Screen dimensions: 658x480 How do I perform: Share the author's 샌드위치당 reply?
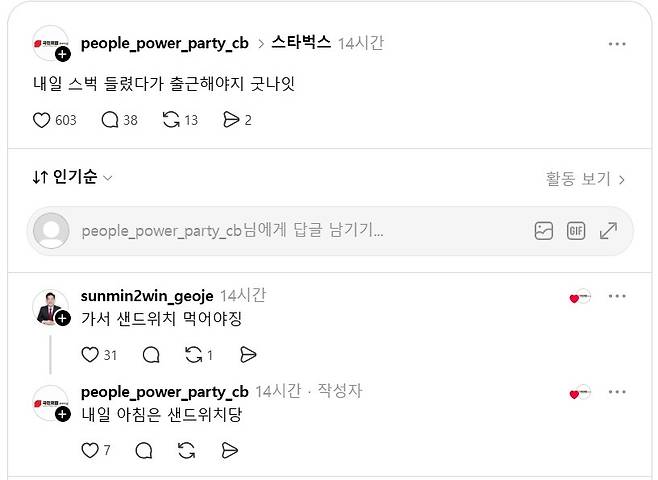(x=230, y=451)
